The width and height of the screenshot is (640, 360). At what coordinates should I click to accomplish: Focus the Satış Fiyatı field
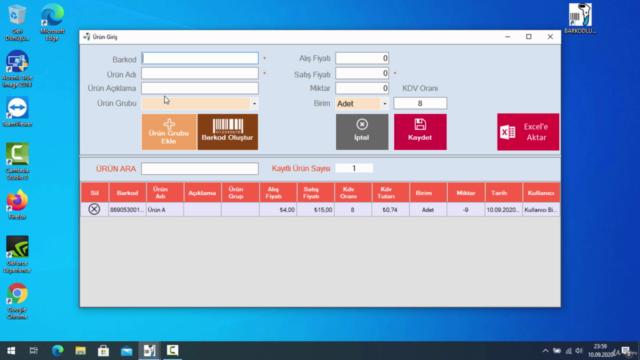pos(362,73)
